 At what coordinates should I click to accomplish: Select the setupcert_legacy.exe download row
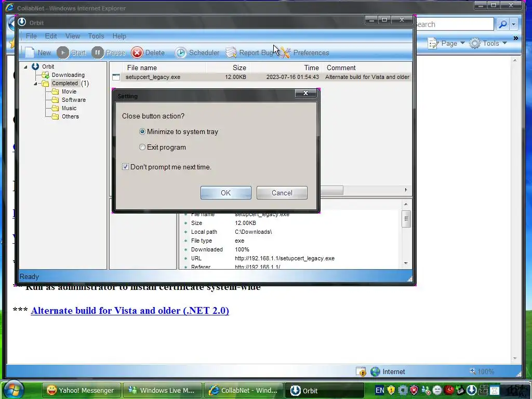point(261,77)
